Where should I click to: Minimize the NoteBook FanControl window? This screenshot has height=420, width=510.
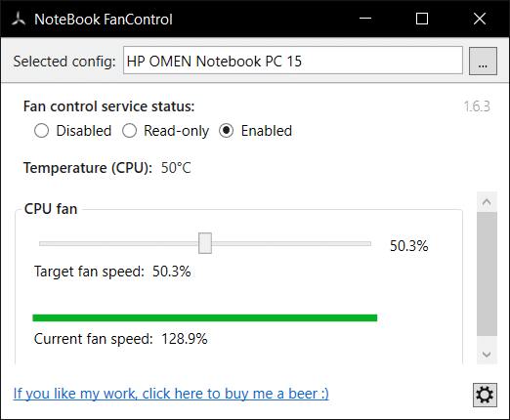click(365, 19)
